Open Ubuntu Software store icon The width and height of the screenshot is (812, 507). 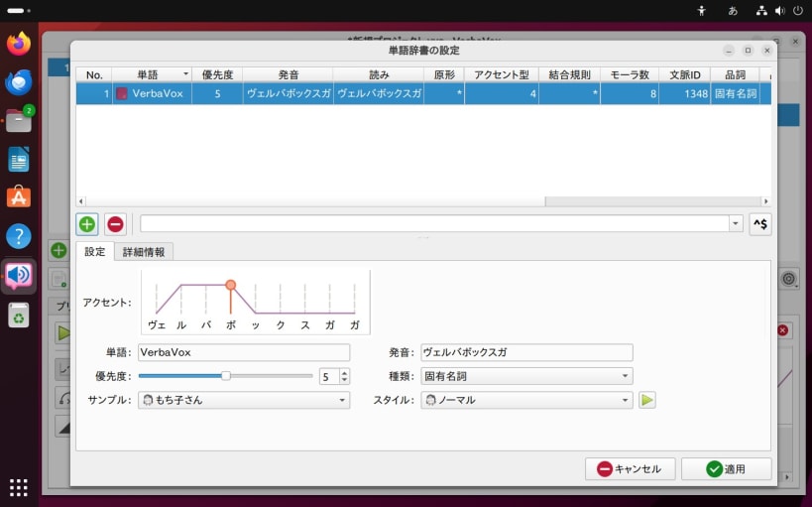pyautogui.click(x=19, y=197)
